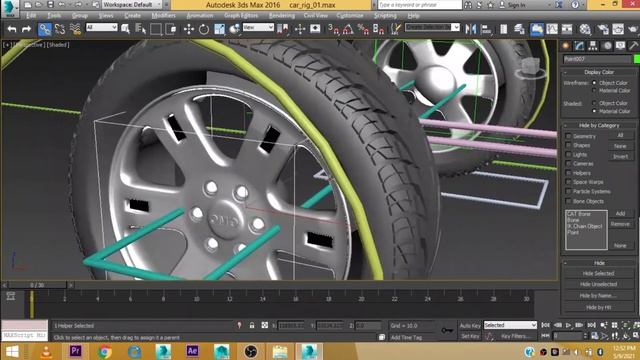Image resolution: width=640 pixels, height=360 pixels.
Task: Select the Bind to Space Warp tool
Action: [75, 29]
